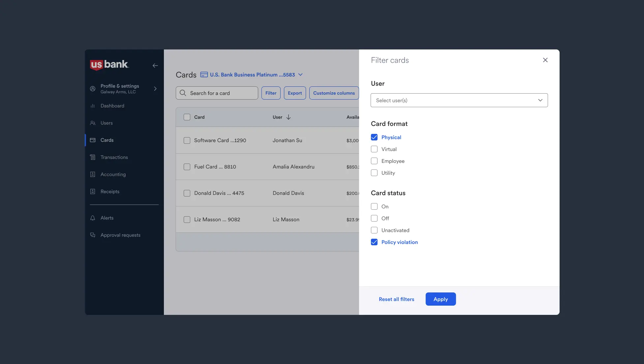Go to Receipts in the sidebar
Image resolution: width=644 pixels, height=364 pixels.
pos(110,192)
